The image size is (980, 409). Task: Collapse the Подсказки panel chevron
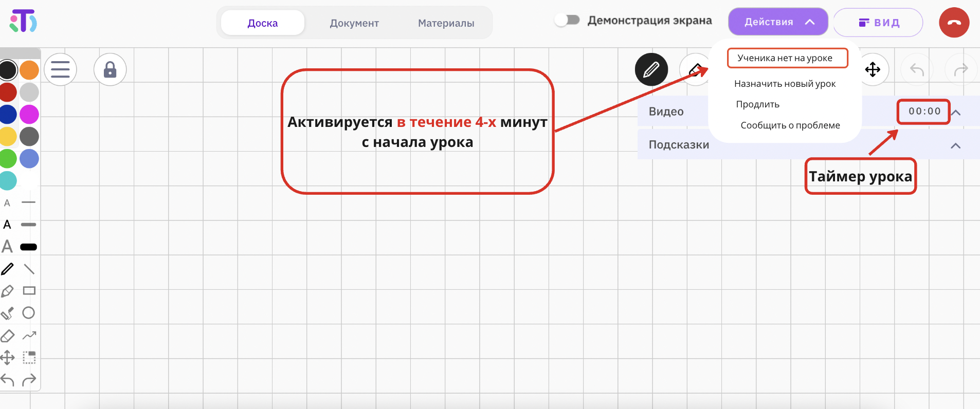coord(956,145)
